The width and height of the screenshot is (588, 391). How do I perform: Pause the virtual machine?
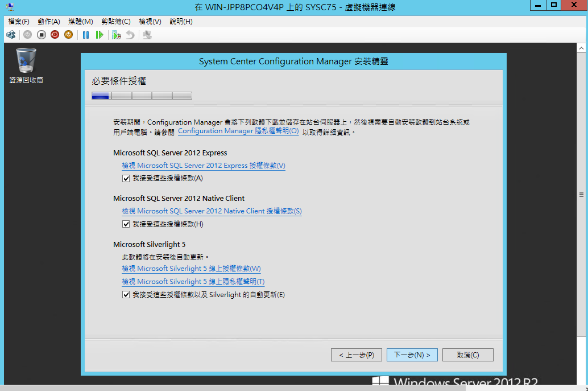click(x=86, y=35)
